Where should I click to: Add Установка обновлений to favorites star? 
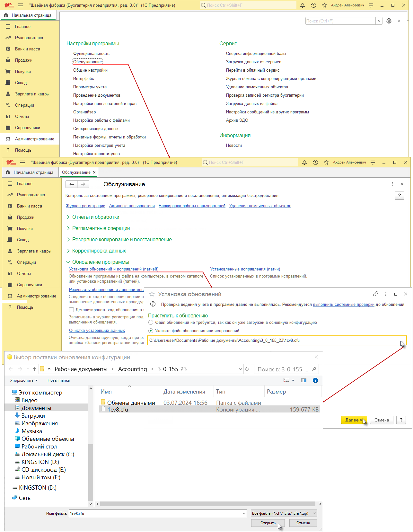coord(152,294)
